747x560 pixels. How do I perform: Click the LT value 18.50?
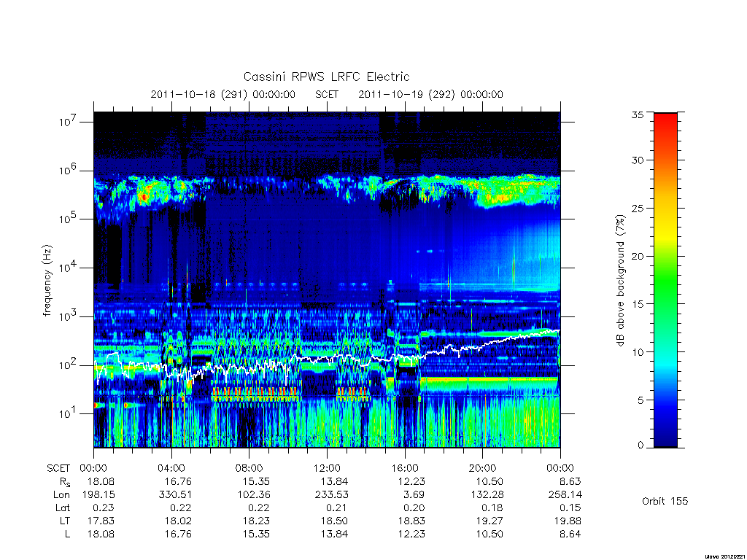tap(334, 521)
